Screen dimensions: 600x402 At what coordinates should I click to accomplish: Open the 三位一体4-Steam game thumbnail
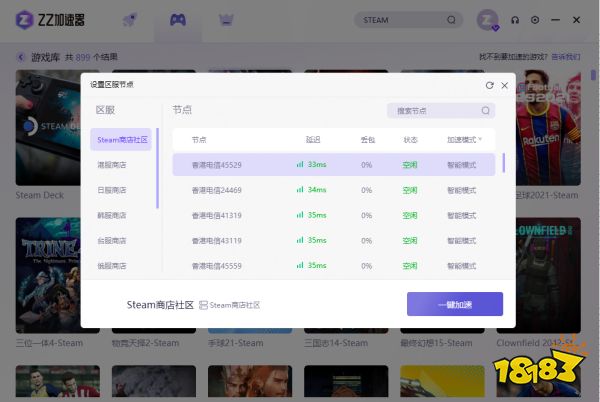click(48, 275)
